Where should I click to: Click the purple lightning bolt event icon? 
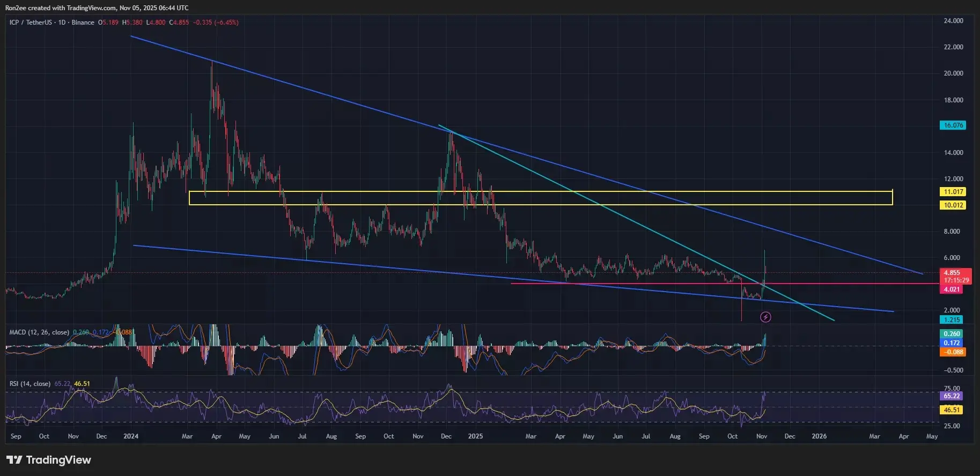pyautogui.click(x=765, y=317)
